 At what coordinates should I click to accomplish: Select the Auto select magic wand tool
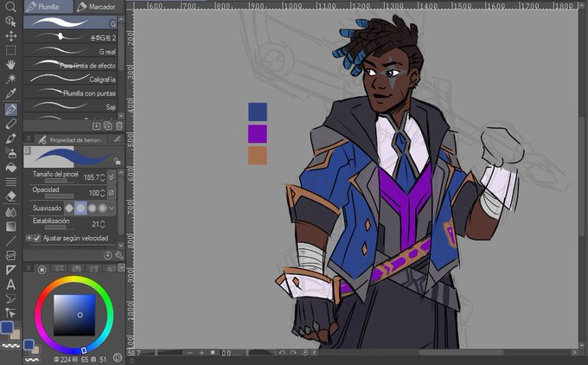click(10, 79)
